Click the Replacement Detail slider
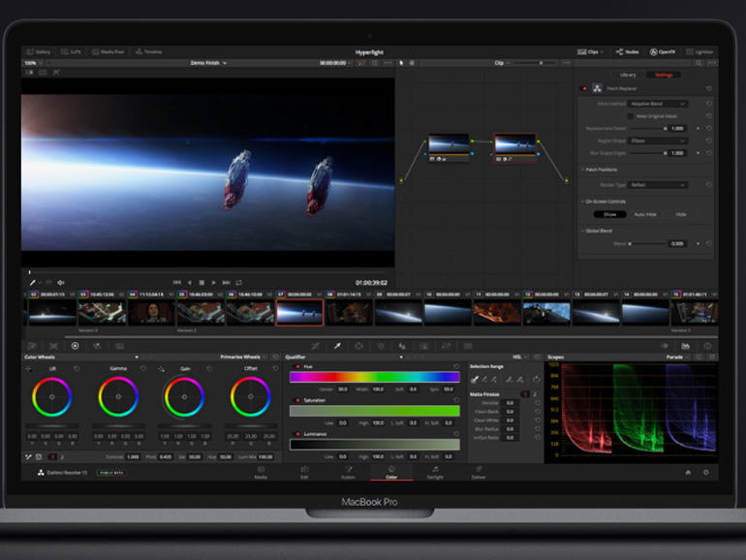Image resolution: width=746 pixels, height=560 pixels. [x=648, y=129]
